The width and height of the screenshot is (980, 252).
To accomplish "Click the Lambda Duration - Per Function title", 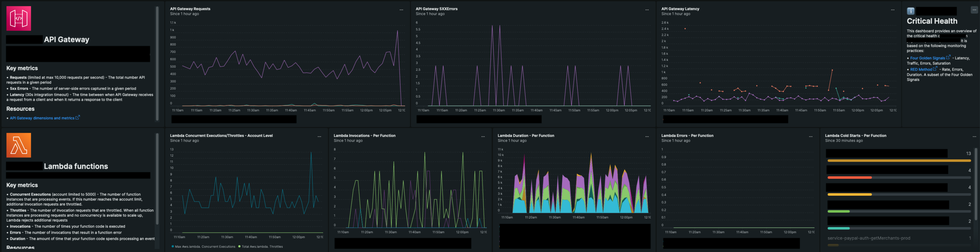I will coord(526,135).
